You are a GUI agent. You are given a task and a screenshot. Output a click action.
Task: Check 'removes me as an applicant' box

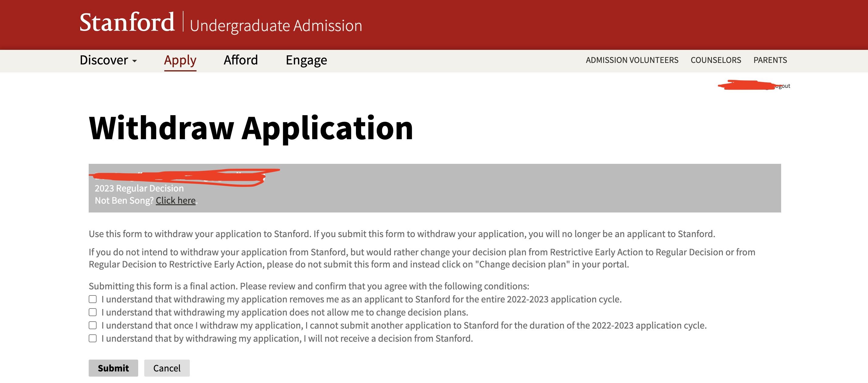[x=93, y=299]
